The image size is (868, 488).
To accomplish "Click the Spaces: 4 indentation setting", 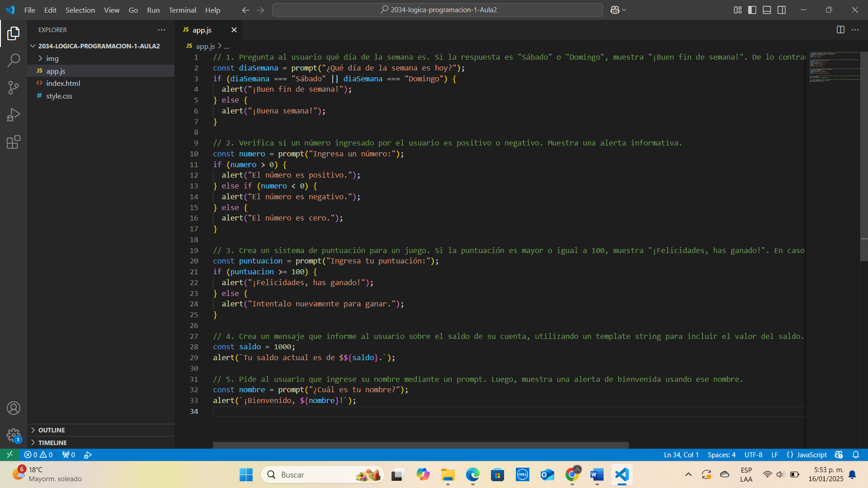I will [x=722, y=455].
